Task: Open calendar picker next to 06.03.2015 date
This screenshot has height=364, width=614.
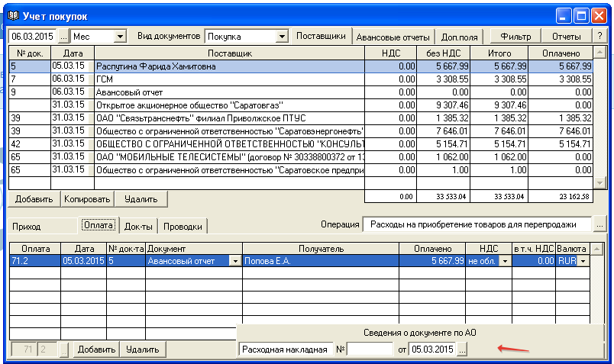Action: [x=63, y=36]
